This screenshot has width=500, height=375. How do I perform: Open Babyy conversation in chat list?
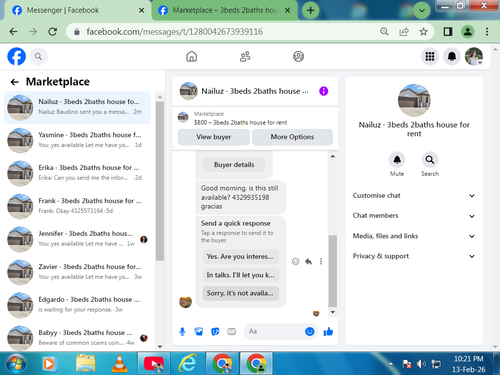(x=77, y=337)
